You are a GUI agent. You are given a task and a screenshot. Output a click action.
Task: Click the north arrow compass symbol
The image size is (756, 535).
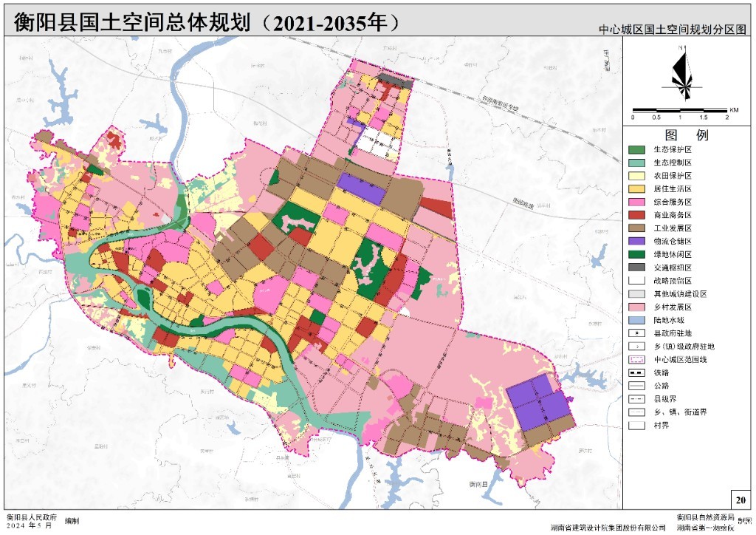pyautogui.click(x=686, y=73)
